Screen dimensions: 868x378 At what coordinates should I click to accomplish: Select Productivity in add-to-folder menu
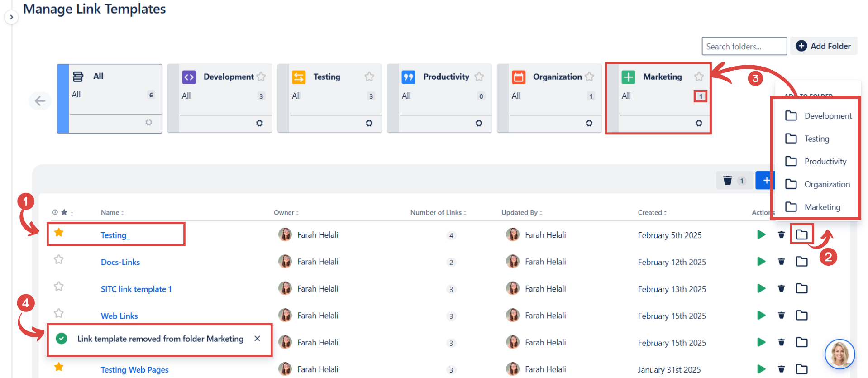[x=825, y=162]
